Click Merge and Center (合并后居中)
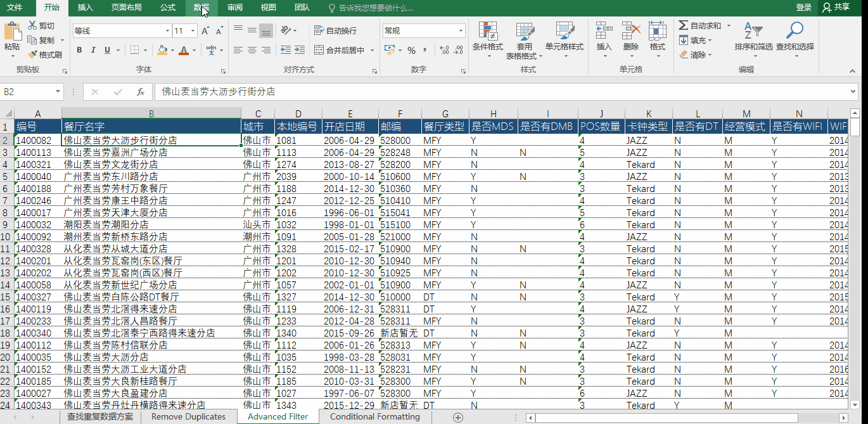Image resolution: width=868 pixels, height=424 pixels. point(340,50)
